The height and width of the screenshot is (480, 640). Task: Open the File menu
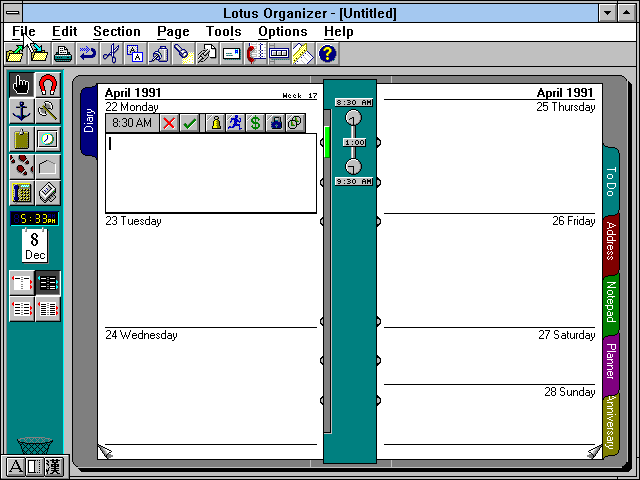pyautogui.click(x=24, y=31)
